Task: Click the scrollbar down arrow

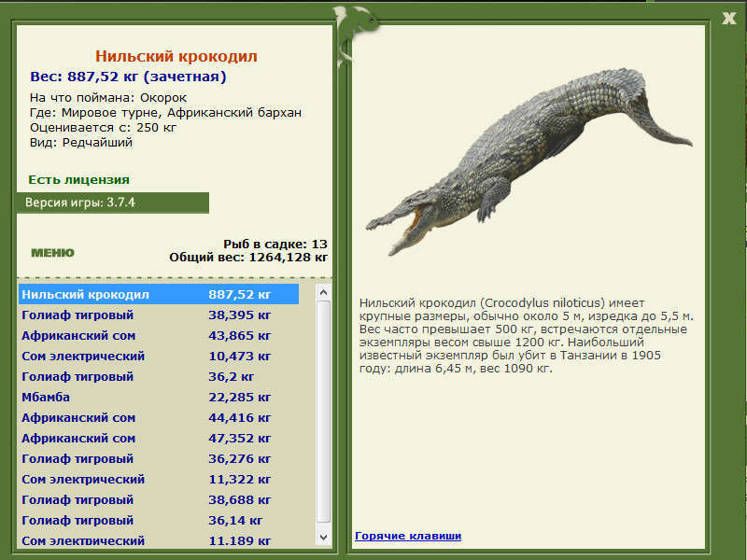Action: pos(323,538)
